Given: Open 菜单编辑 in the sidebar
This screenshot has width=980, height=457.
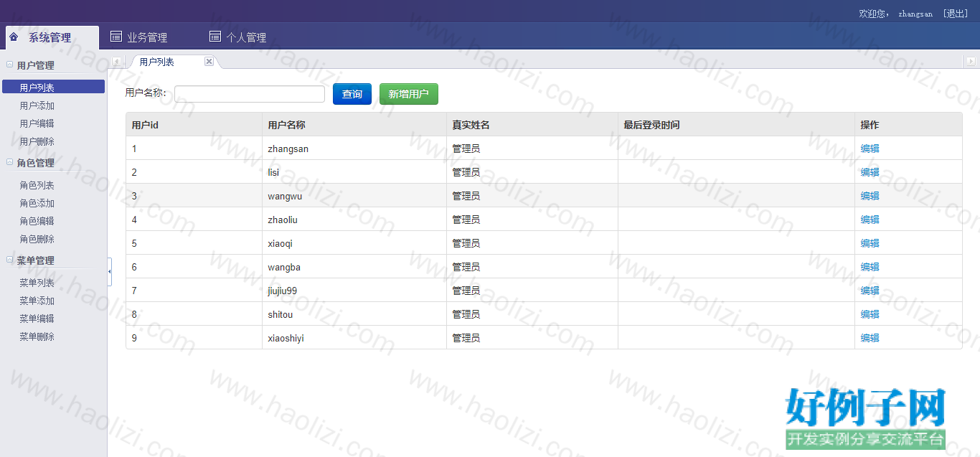Looking at the screenshot, I should click(x=37, y=319).
